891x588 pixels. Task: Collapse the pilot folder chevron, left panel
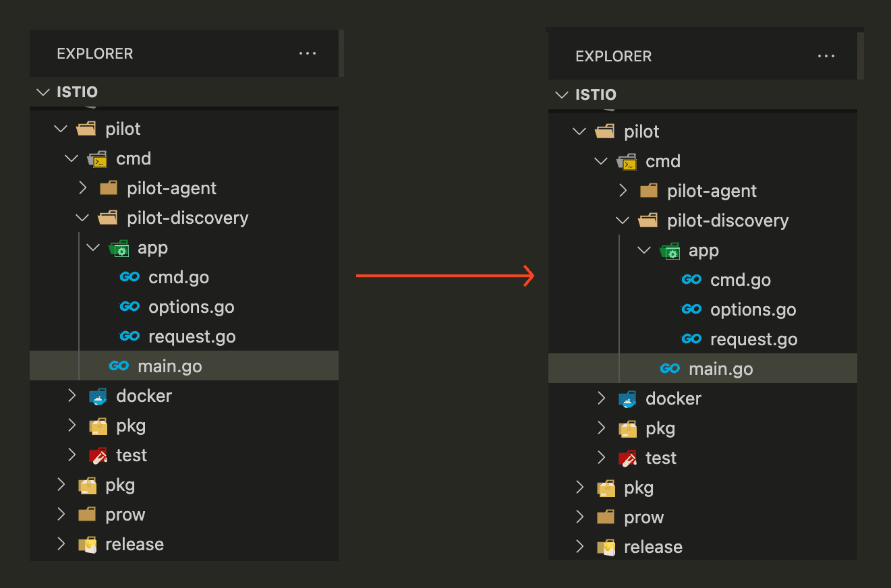pyautogui.click(x=61, y=129)
